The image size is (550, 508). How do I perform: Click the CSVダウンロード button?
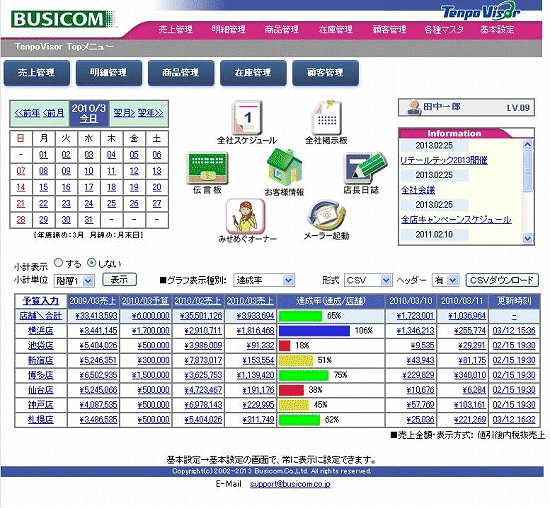click(502, 280)
